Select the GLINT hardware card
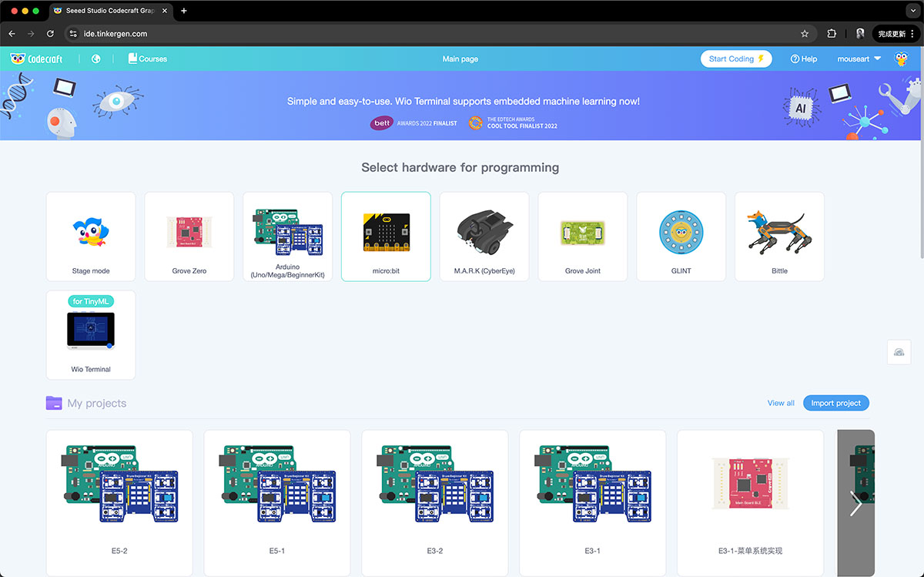 point(681,237)
